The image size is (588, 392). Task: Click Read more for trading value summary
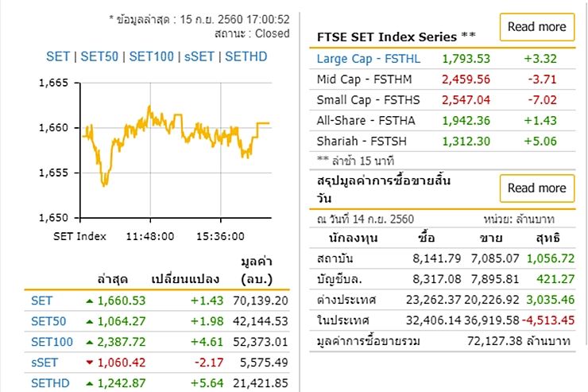point(536,188)
